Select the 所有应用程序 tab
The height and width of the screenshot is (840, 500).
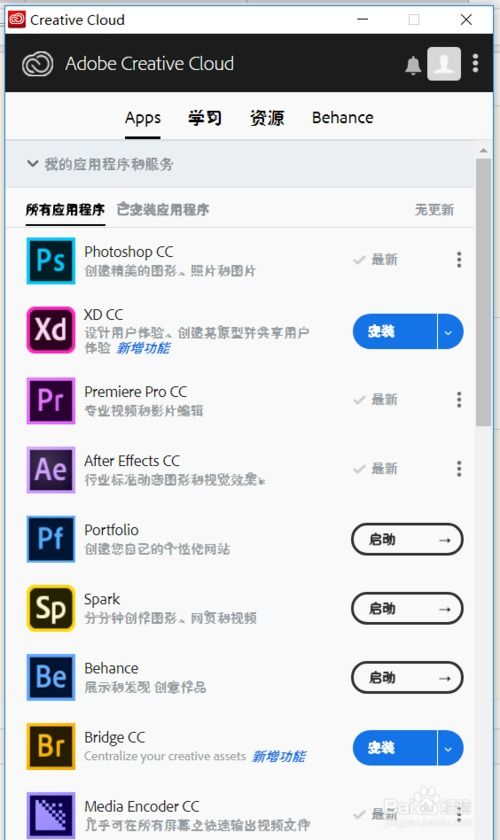(65, 209)
